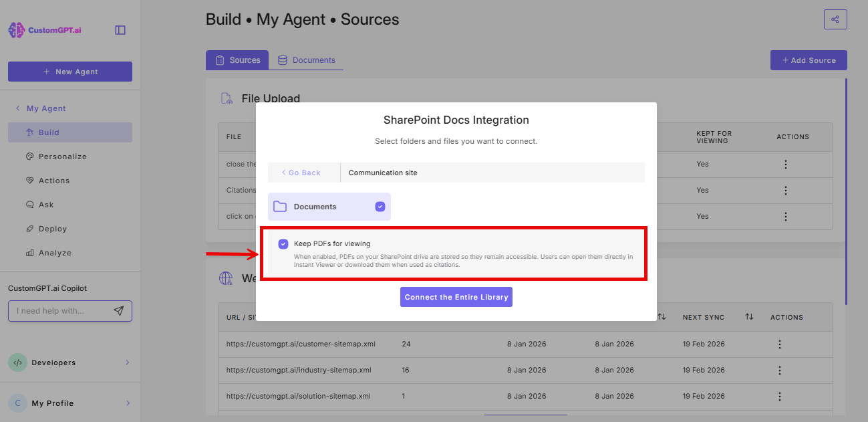Sort by the Next Sync column arrows
Image resolution: width=868 pixels, height=422 pixels.
pos(749,316)
